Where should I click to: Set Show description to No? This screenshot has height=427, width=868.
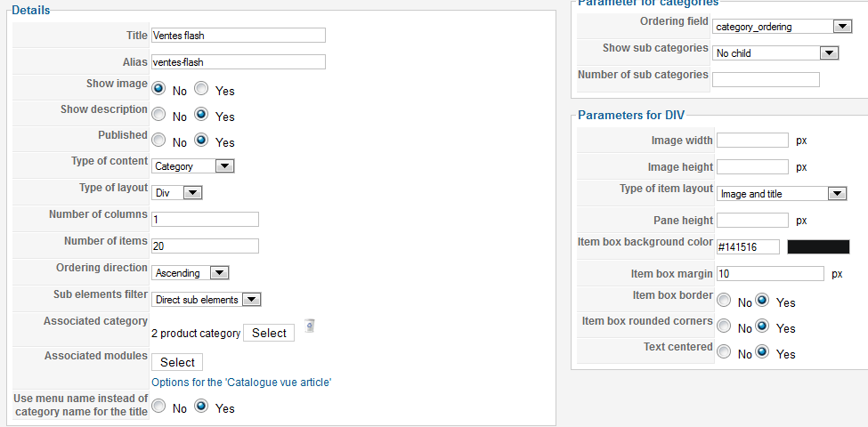158,115
